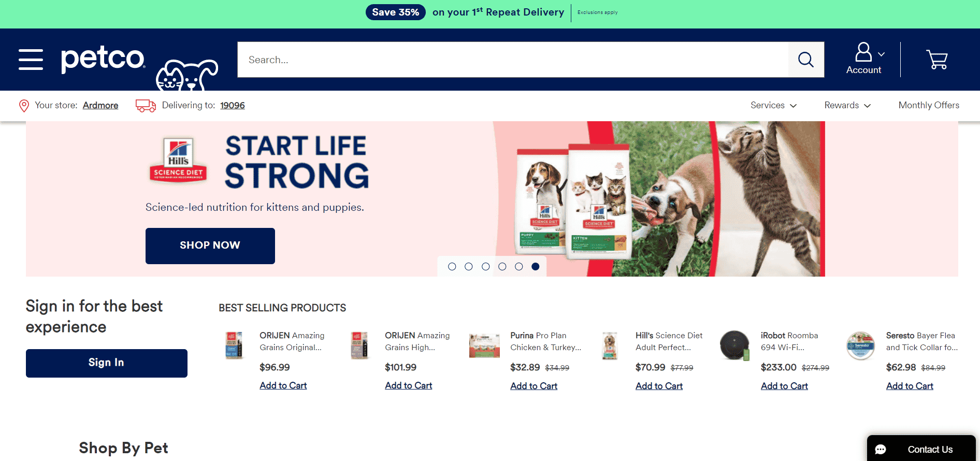The height and width of the screenshot is (461, 980).
Task: Select the first carousel slide dot
Action: (x=452, y=266)
